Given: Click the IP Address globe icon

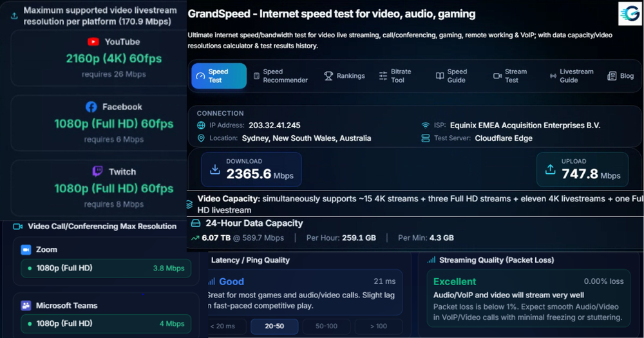Looking at the screenshot, I should point(201,126).
